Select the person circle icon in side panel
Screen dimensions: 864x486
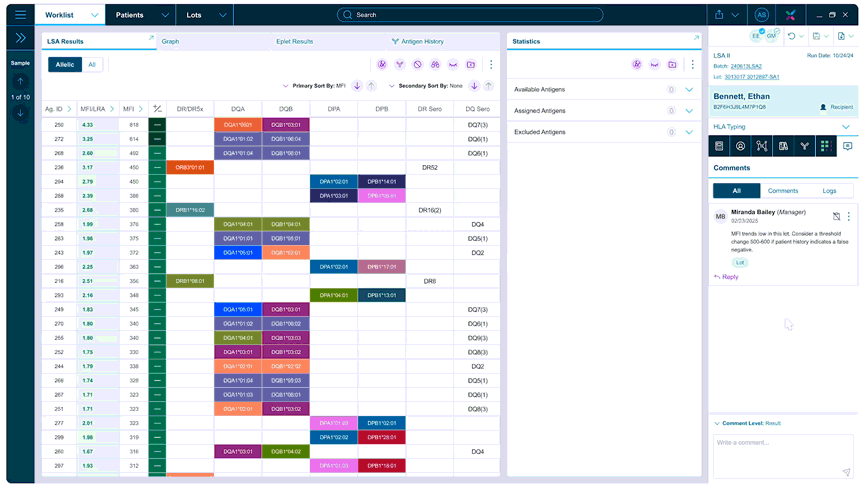[741, 146]
